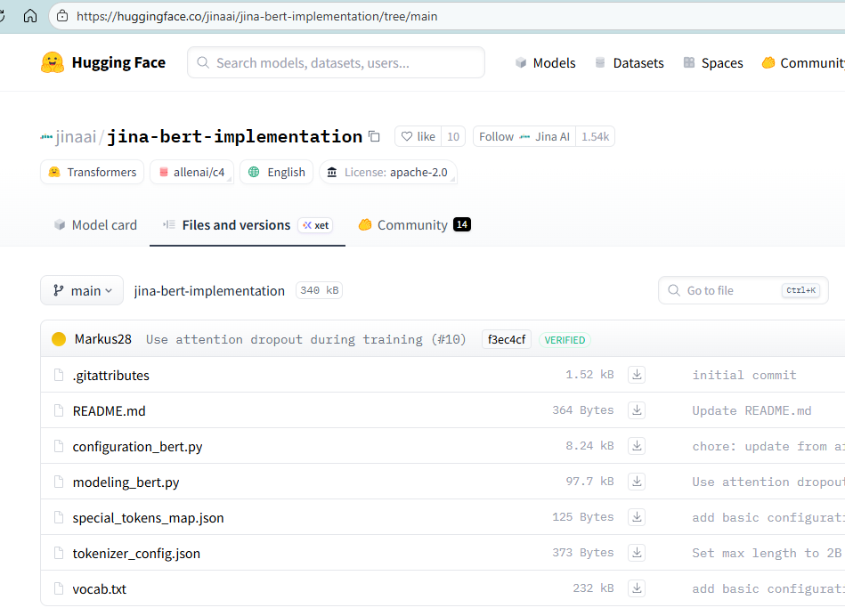
Task: Download the special_tokens_map.json file
Action: click(637, 517)
